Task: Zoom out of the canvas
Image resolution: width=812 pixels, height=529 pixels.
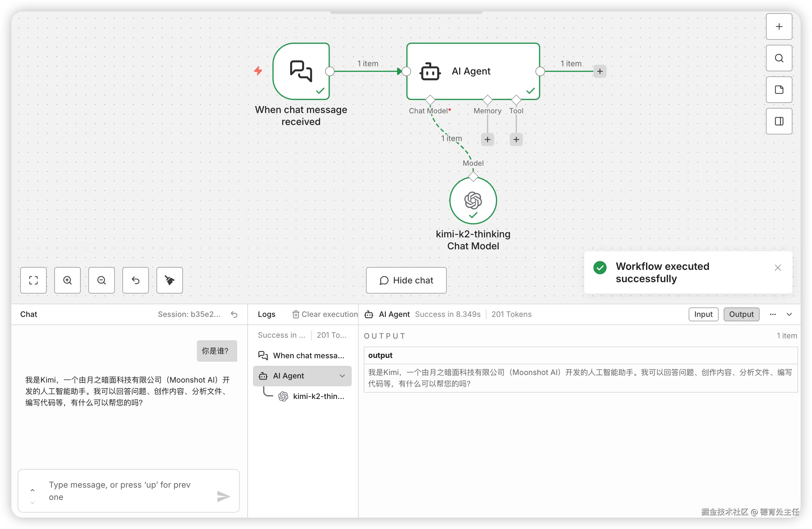Action: (x=101, y=280)
